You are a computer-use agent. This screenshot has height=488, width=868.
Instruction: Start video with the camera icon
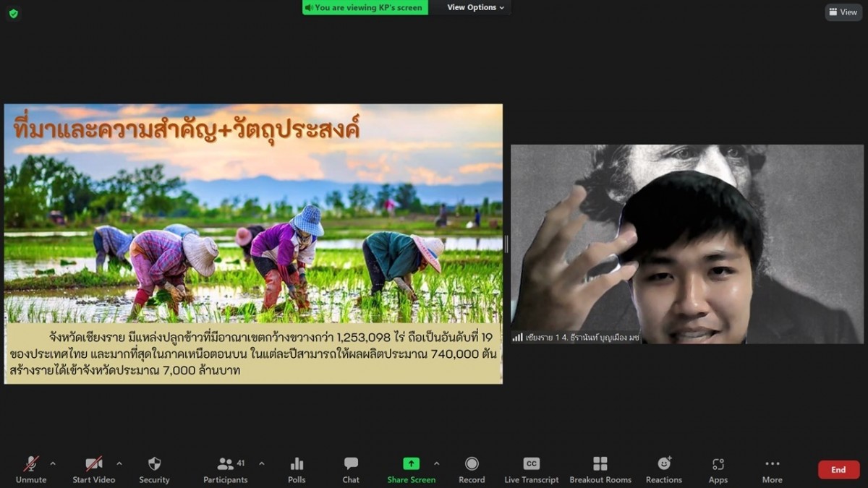[x=93, y=470]
